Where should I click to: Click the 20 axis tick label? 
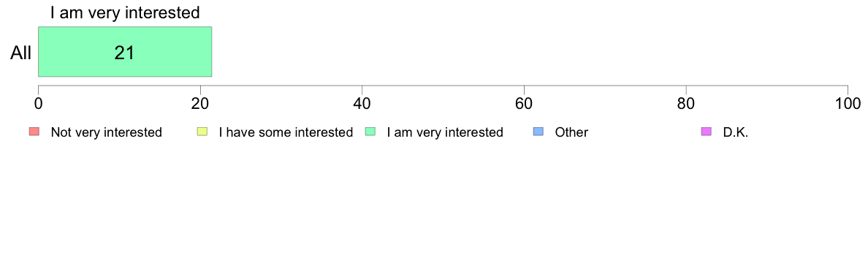point(200,103)
